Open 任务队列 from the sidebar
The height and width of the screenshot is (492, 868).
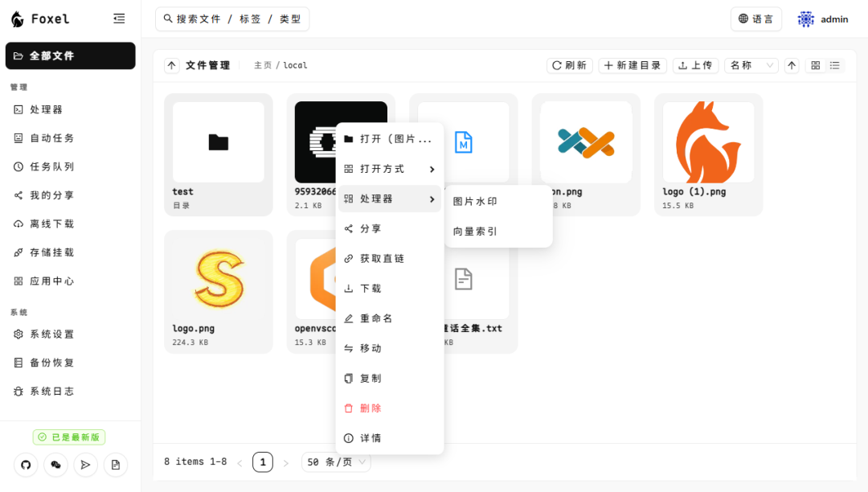pyautogui.click(x=51, y=166)
